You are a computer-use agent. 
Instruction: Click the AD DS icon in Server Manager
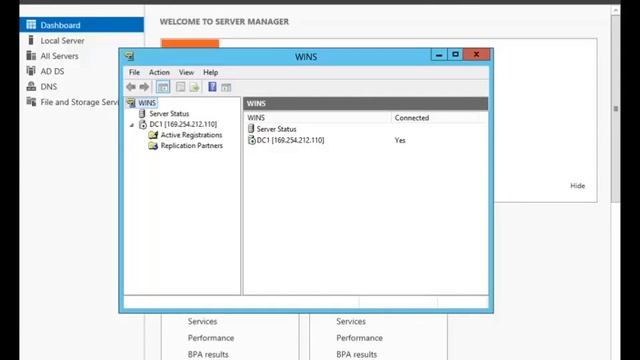tap(31, 71)
